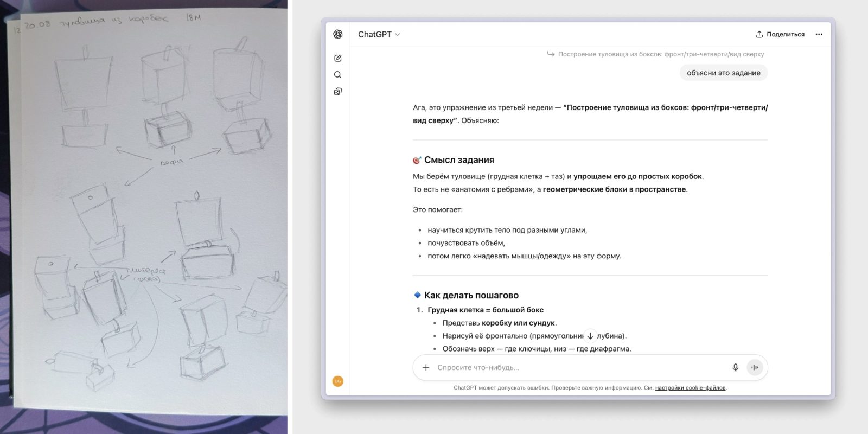Open the search chats icon

(337, 75)
